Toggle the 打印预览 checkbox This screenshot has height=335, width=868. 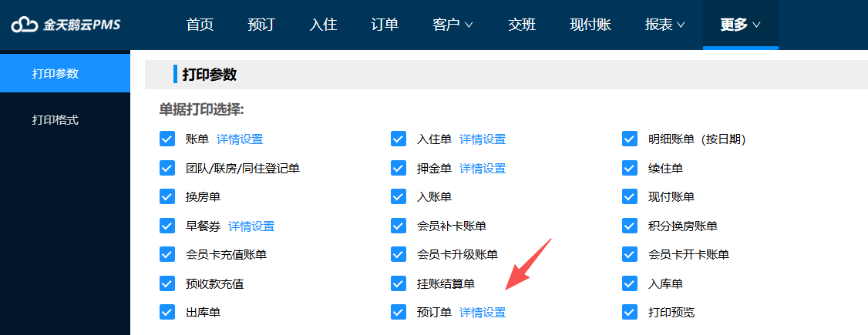pos(630,312)
